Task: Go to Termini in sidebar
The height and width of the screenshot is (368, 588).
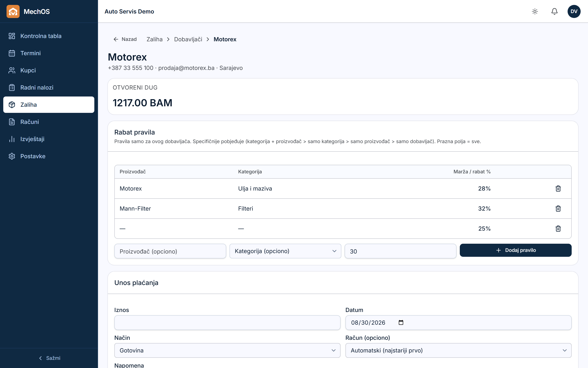Action: pos(49,53)
